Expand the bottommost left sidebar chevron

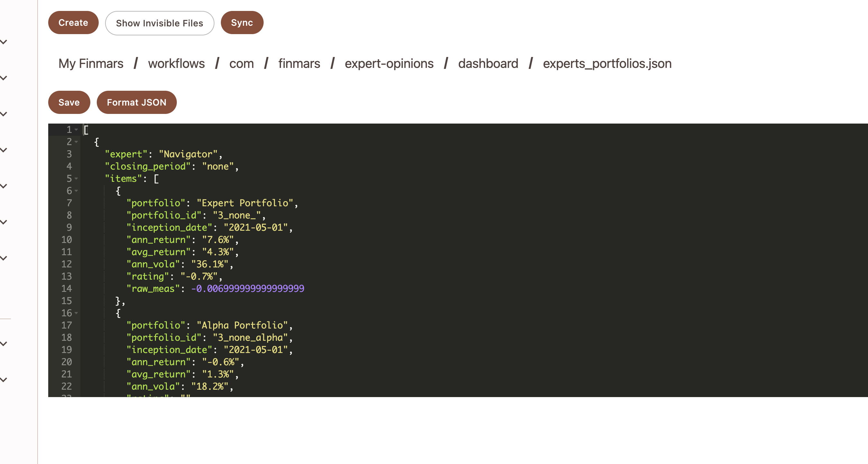pos(4,379)
